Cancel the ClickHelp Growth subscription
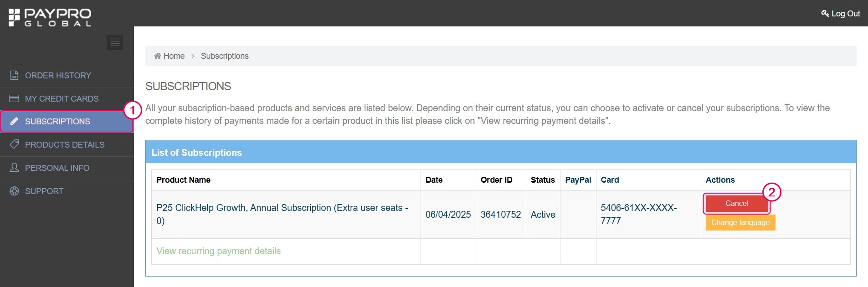This screenshot has height=287, width=868. pos(737,204)
